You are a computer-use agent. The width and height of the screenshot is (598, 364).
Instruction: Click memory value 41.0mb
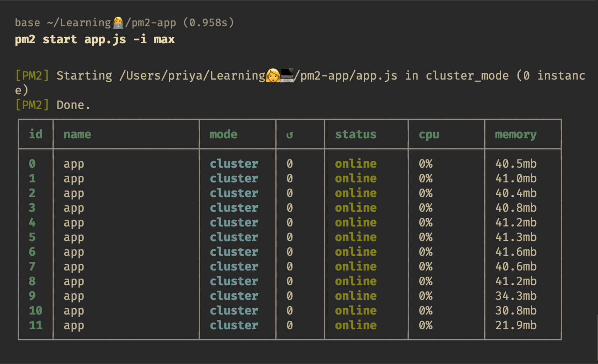pos(516,179)
